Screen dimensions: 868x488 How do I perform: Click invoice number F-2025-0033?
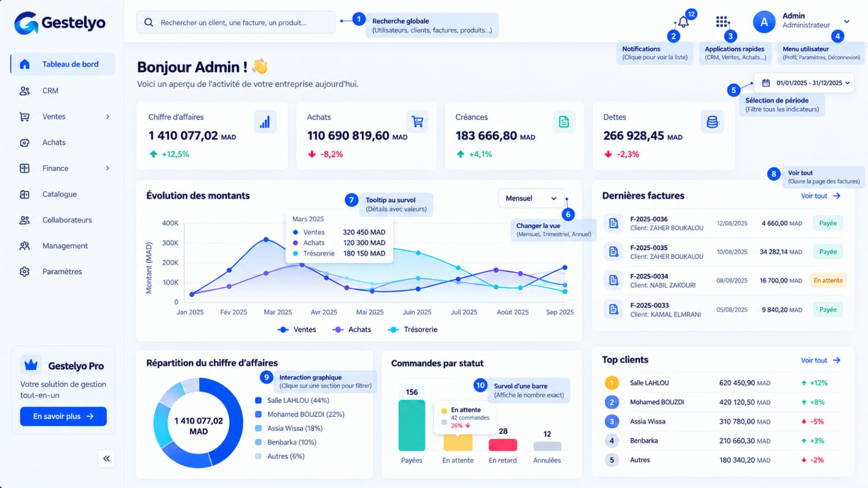click(x=649, y=305)
